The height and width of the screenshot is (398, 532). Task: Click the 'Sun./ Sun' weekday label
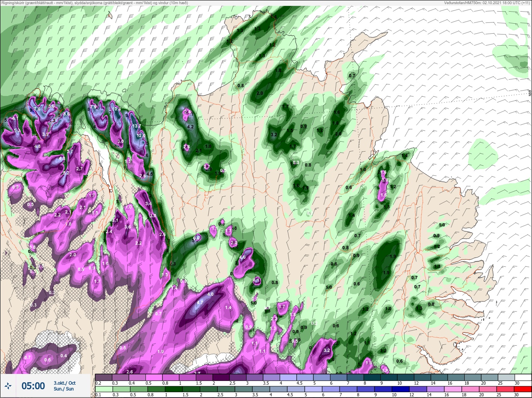point(64,389)
